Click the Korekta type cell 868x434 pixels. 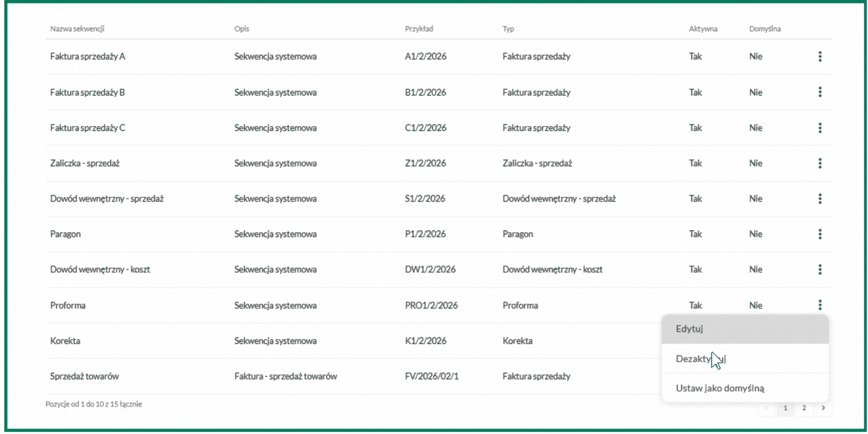point(517,341)
